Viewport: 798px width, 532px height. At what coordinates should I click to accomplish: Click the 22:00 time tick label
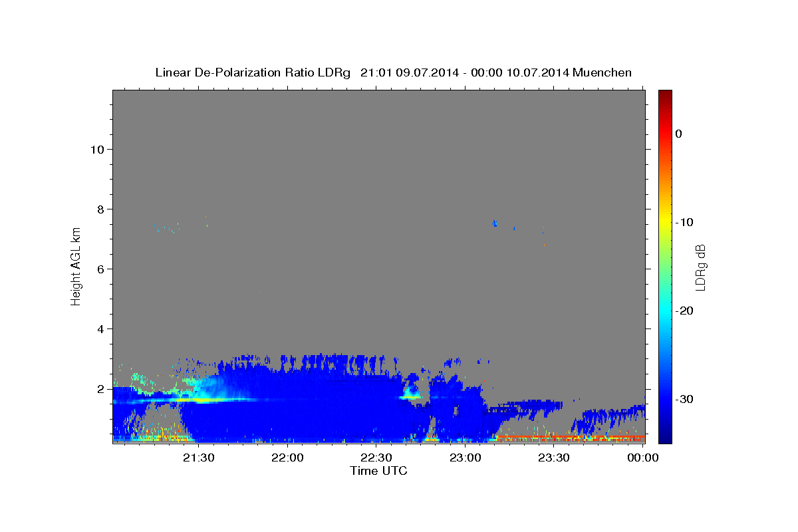click(288, 458)
